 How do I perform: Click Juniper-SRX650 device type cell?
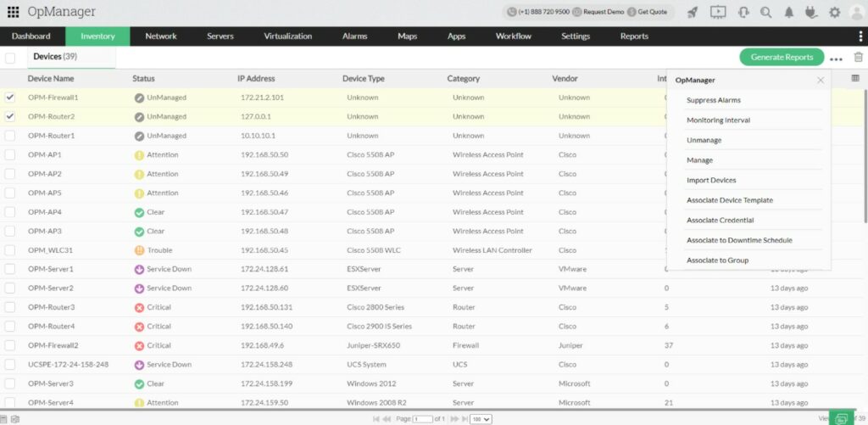[x=374, y=345]
